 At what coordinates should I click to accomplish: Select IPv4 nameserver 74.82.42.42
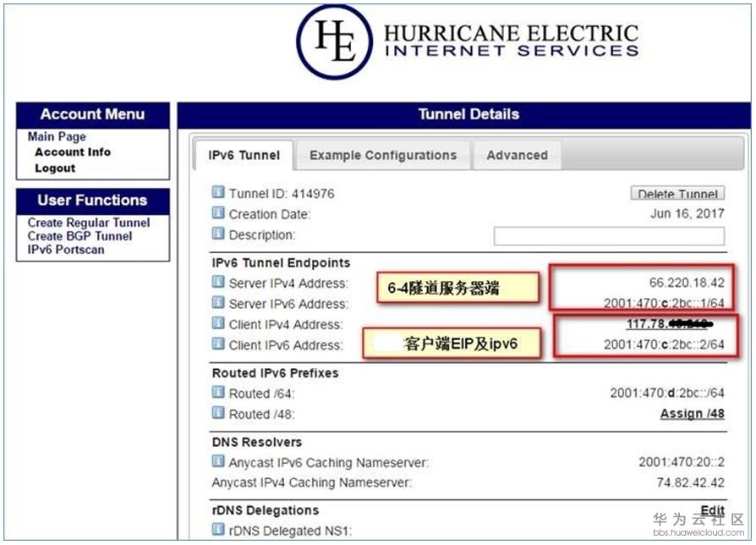pyautogui.click(x=690, y=482)
